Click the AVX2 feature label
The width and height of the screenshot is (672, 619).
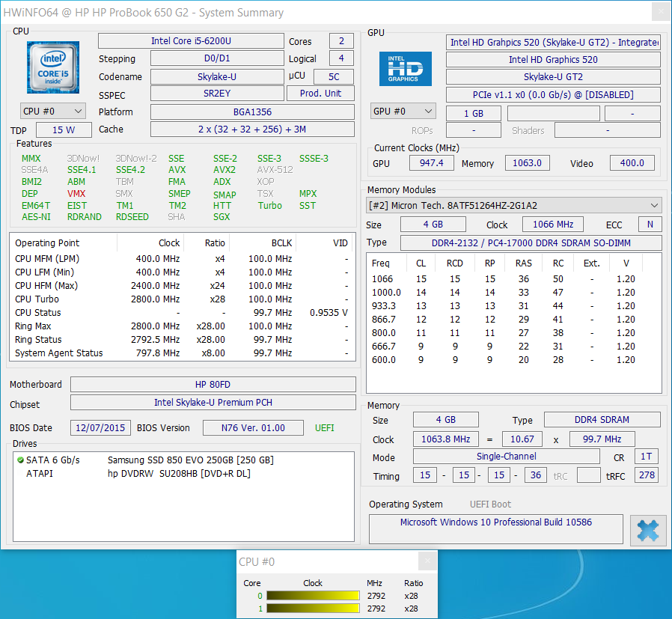pos(224,170)
